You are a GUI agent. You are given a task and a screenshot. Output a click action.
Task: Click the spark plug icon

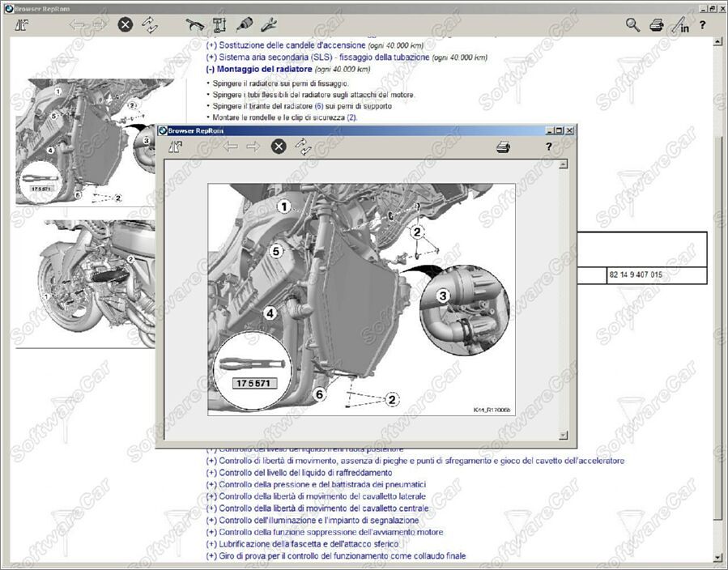tap(244, 24)
